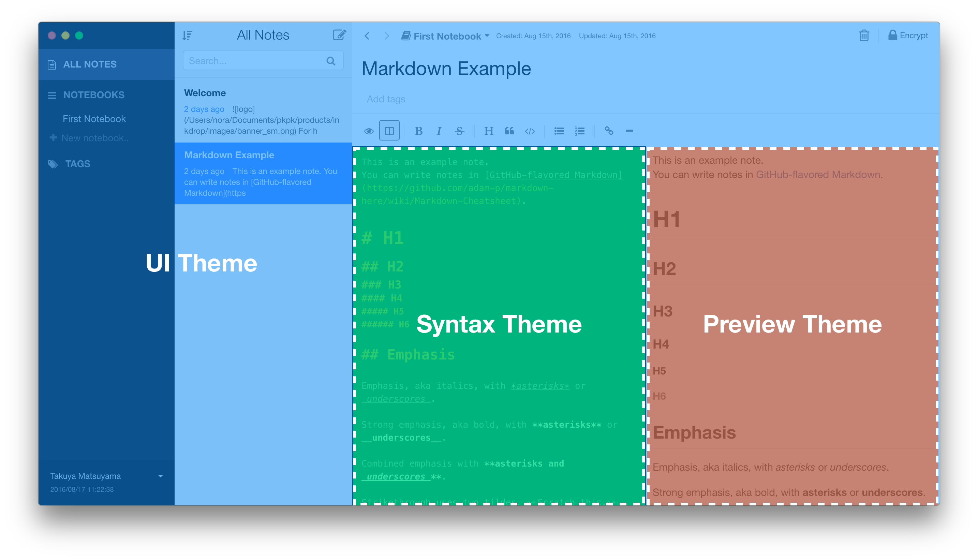
Task: Select All Notes in the sidebar
Action: 90,64
